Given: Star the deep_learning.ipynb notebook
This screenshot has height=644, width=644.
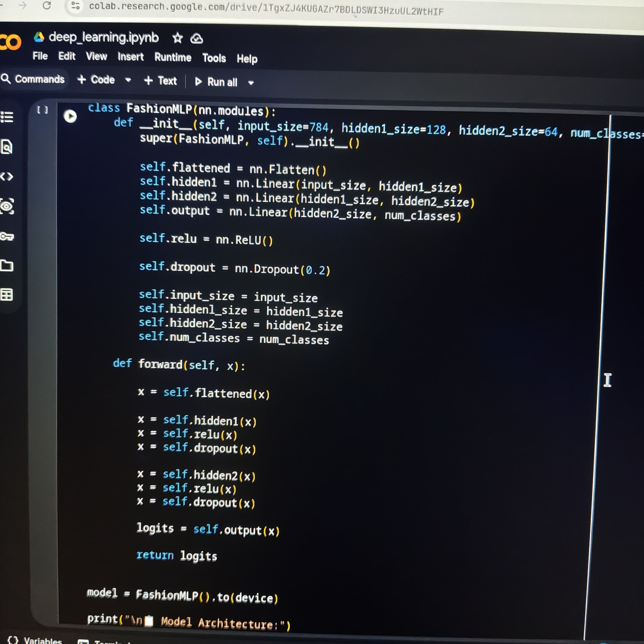Looking at the screenshot, I should click(x=177, y=38).
